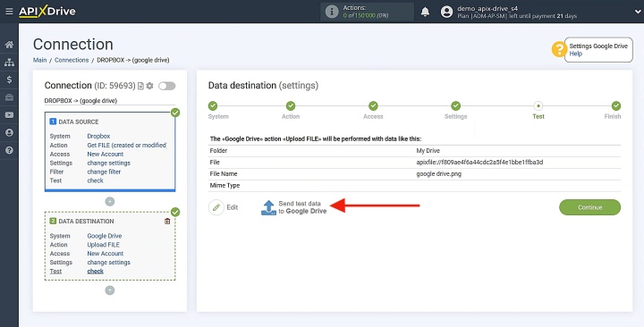Toggle the connection on/off switch
644x327 pixels.
point(166,86)
